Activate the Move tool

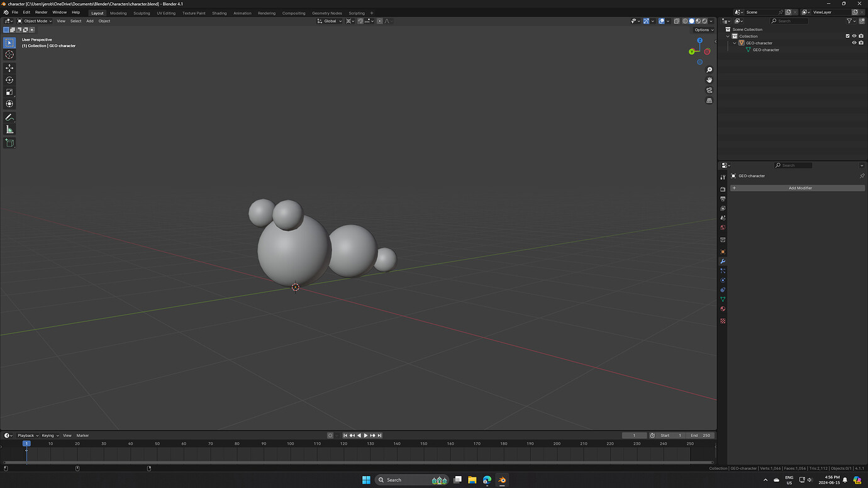click(9, 68)
